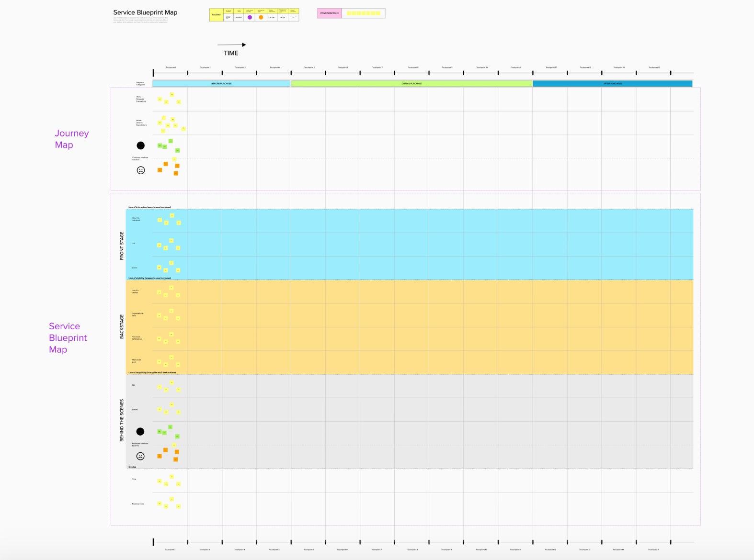Select the 'How it is delivered' row label
This screenshot has height=560, width=754.
click(136, 219)
